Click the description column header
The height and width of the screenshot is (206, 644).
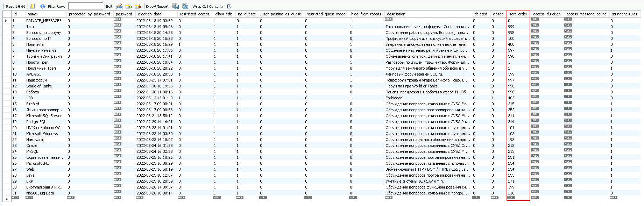[396, 14]
